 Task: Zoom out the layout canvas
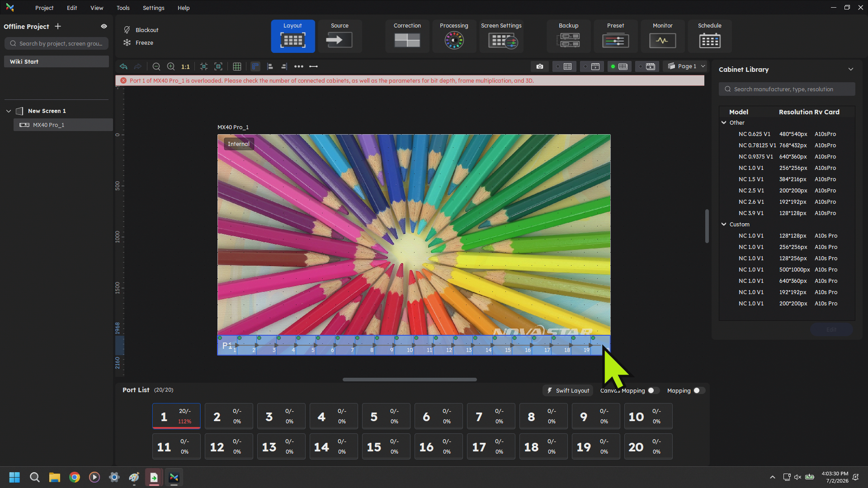coord(156,66)
